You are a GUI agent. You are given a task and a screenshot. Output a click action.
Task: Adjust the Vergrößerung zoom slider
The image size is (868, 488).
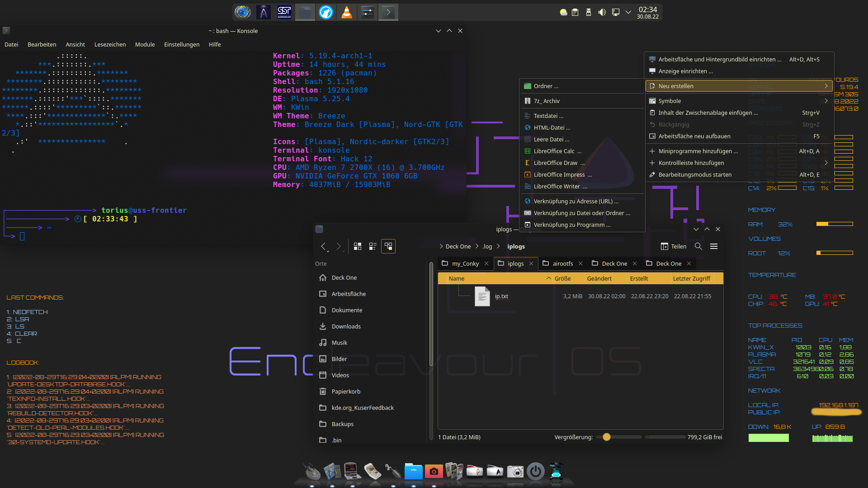coord(607,437)
